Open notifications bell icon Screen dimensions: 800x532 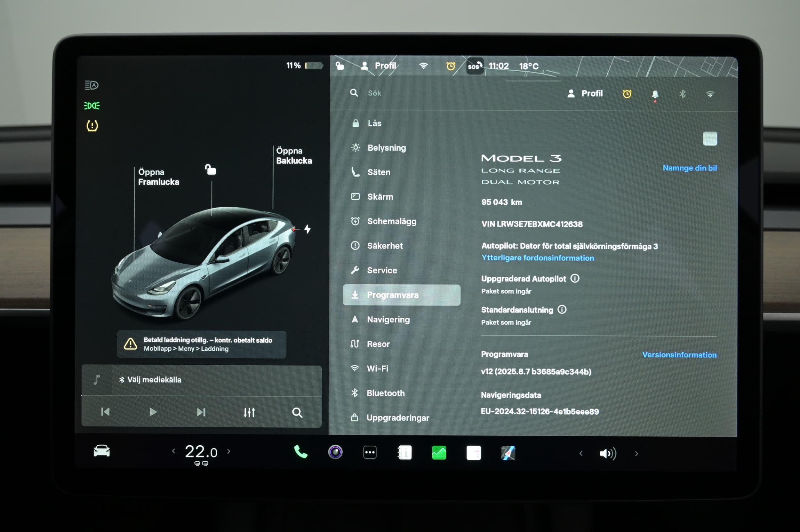655,95
